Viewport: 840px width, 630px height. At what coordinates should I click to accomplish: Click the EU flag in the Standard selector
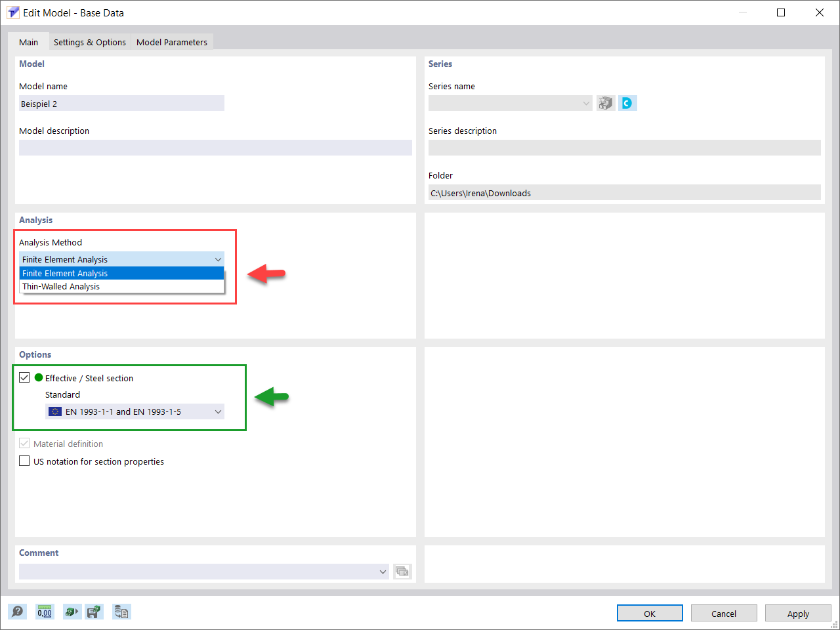coord(54,411)
